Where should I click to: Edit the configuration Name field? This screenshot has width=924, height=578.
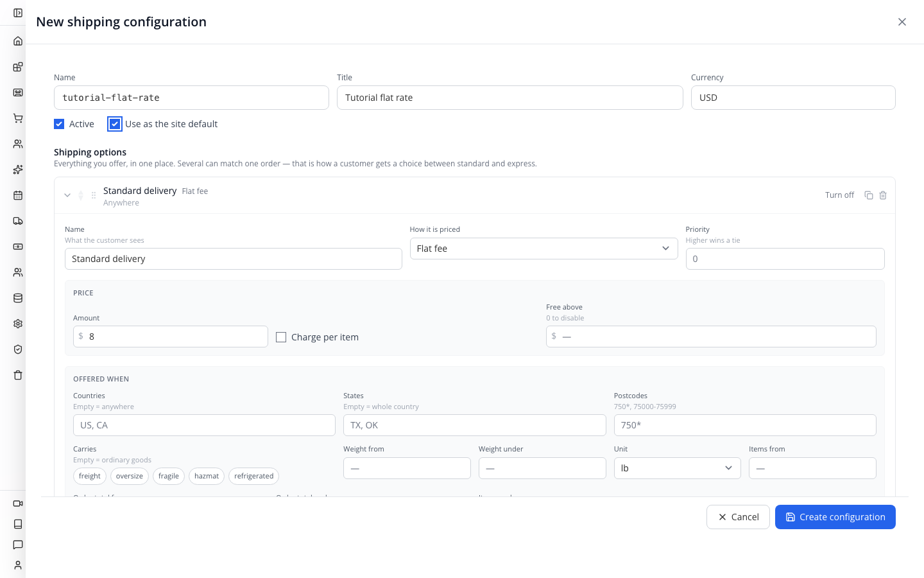click(x=191, y=98)
